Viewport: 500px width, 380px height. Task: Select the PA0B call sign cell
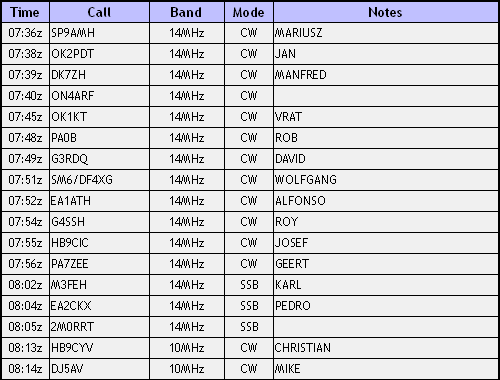[99, 138]
